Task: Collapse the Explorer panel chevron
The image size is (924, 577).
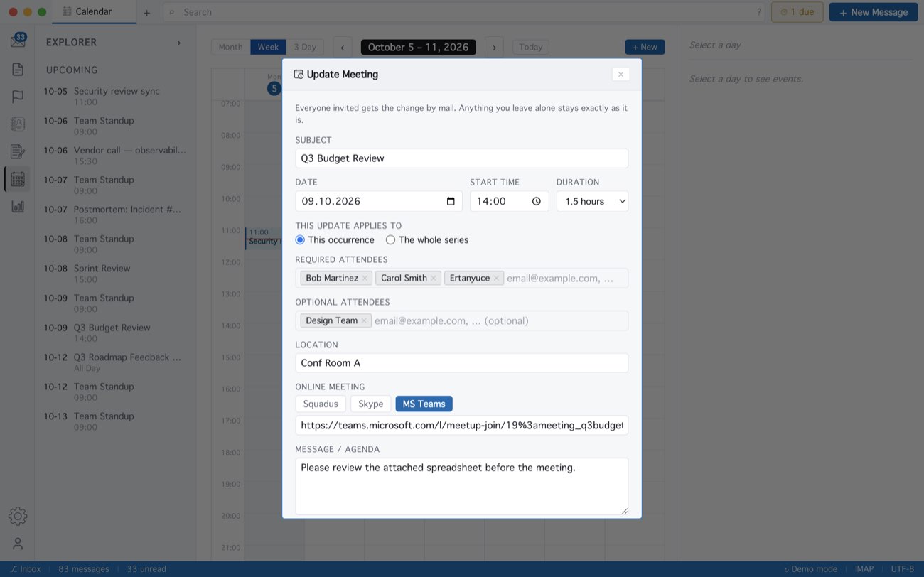Action: (x=178, y=43)
